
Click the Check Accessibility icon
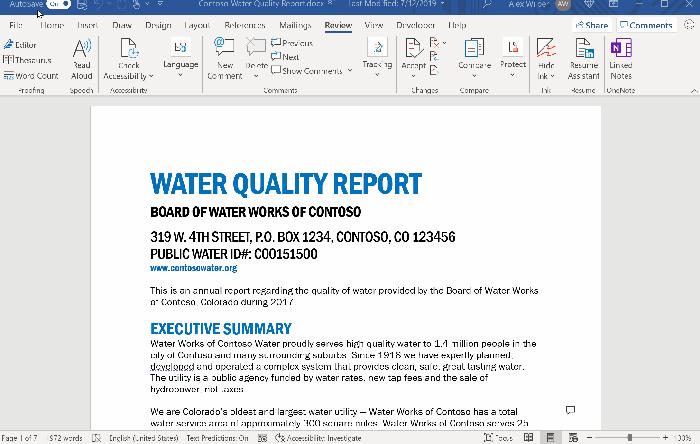click(129, 48)
